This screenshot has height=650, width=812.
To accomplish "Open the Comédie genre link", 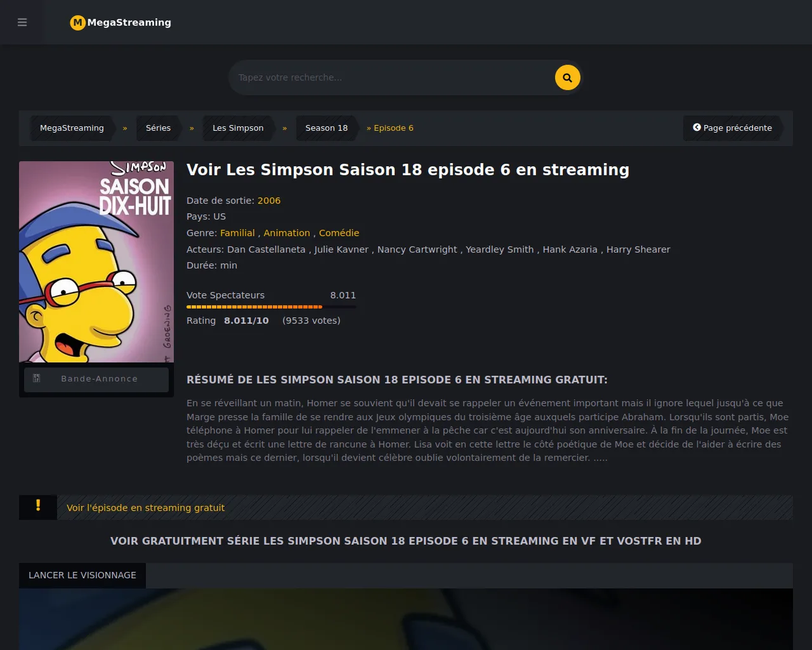I will (x=339, y=233).
